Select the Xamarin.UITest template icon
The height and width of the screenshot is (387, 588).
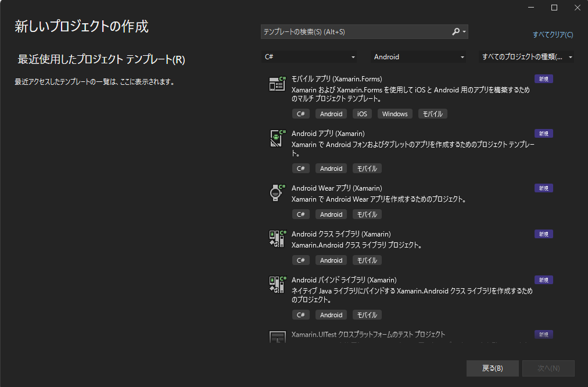click(278, 337)
